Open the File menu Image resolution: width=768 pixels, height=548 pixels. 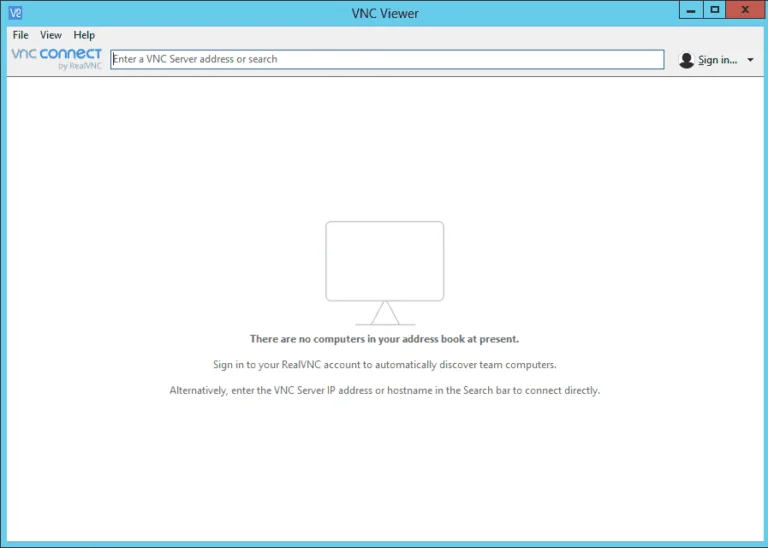tap(21, 35)
